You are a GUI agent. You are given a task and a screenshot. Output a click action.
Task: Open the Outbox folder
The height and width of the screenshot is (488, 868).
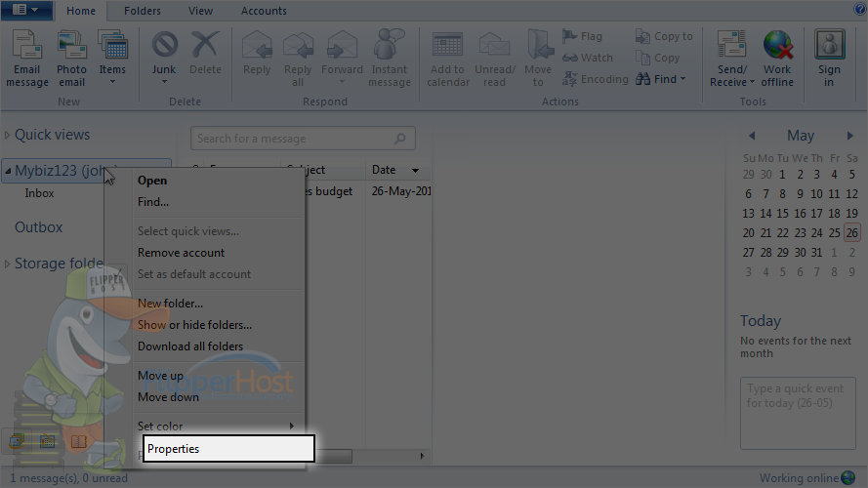coord(39,227)
